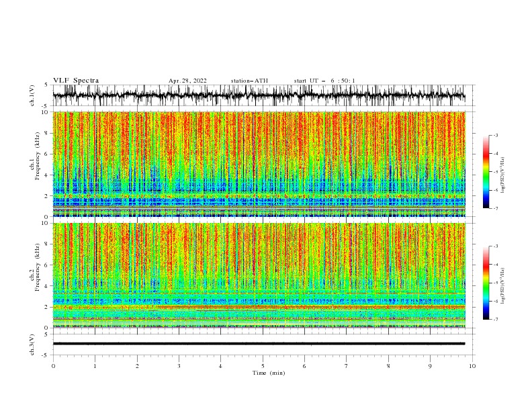This screenshot has width=532, height=411.
Task: Click the ch.2 'Frequency (kHz)' axis label
Action: pos(38,267)
